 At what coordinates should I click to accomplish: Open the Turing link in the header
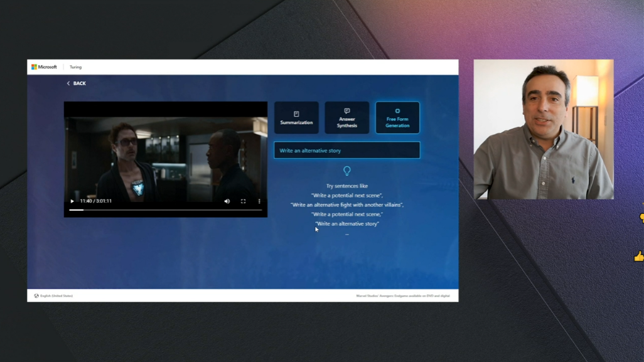tap(75, 67)
